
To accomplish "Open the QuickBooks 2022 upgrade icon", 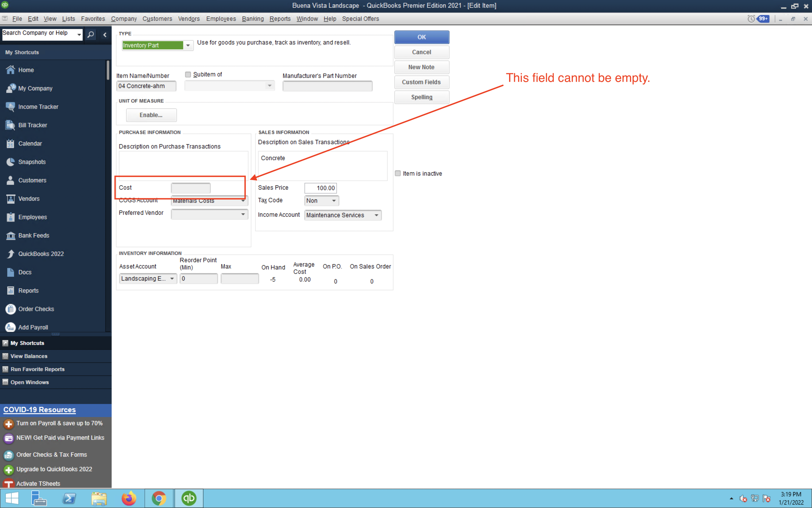I will (x=10, y=254).
